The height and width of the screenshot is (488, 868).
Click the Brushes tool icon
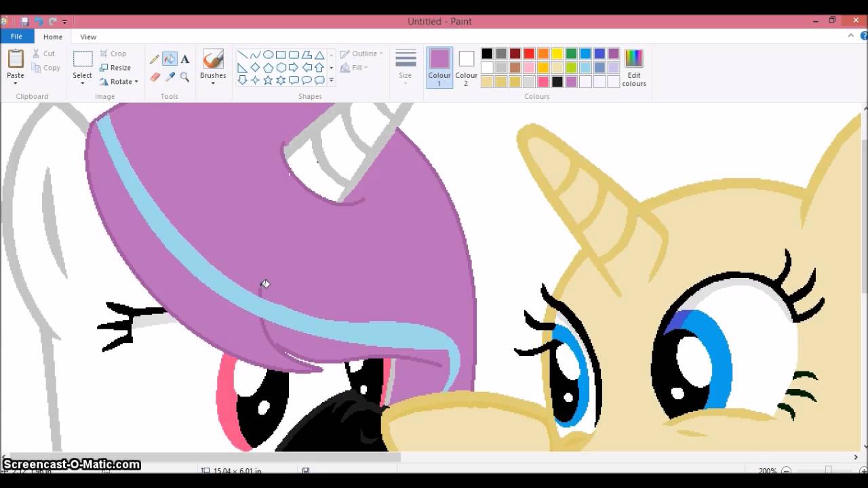213,59
